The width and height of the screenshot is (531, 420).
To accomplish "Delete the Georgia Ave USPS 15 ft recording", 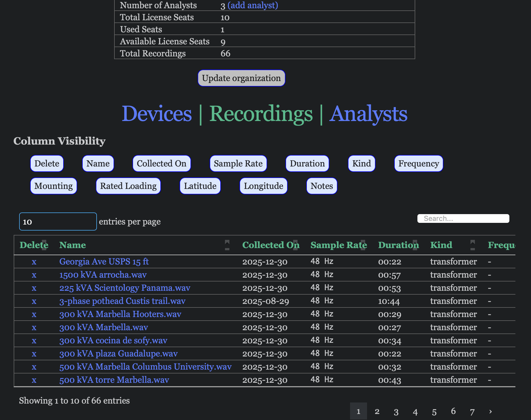I will [34, 262].
